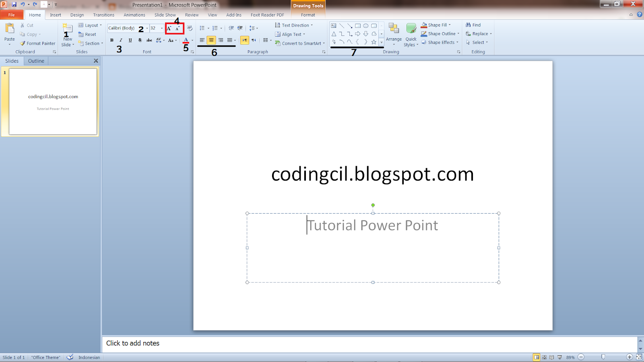Open the Animations ribbon tab

(x=134, y=15)
